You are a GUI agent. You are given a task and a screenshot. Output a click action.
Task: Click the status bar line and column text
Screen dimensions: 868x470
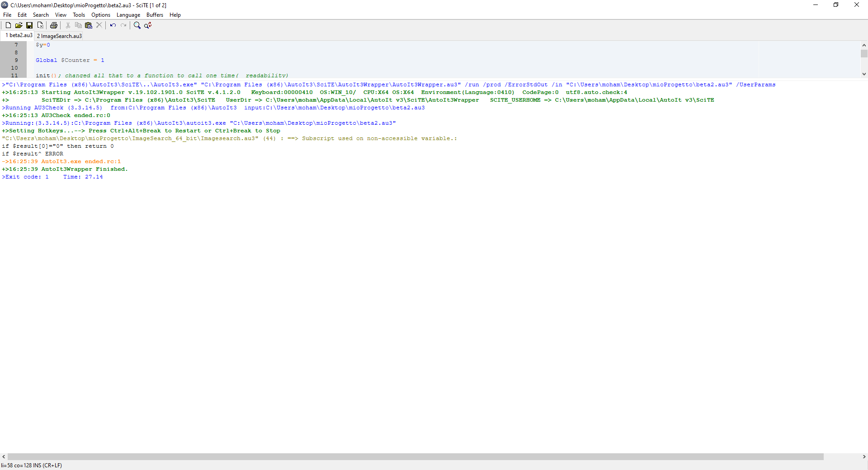31,465
